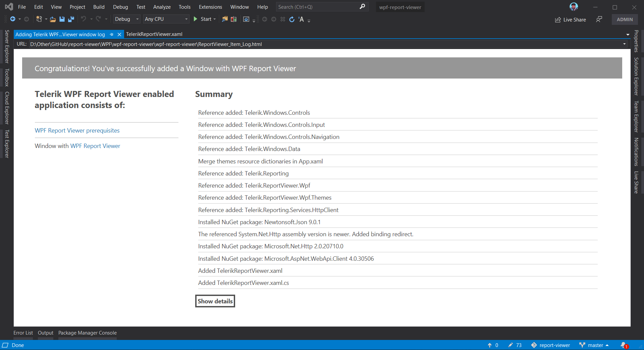
Task: Click the Save All icon
Action: (x=71, y=19)
